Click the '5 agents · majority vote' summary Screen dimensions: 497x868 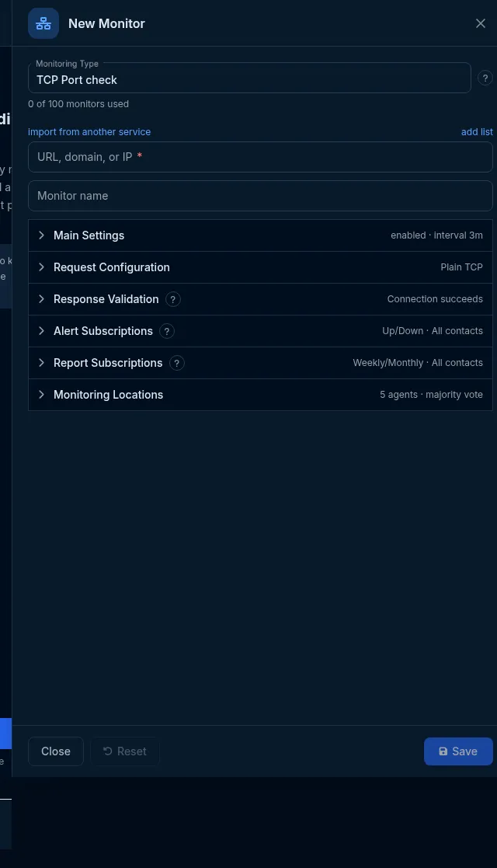431,395
